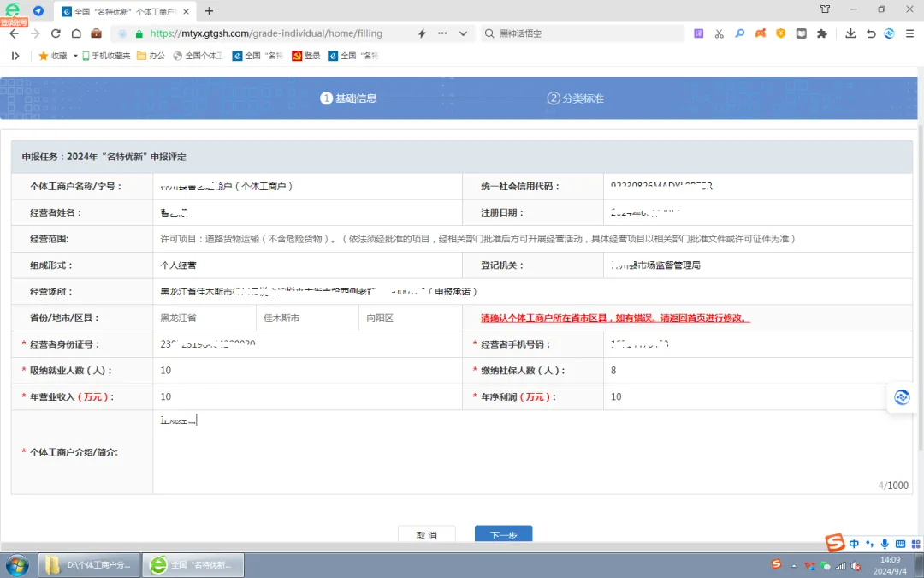Image resolution: width=924 pixels, height=578 pixels.
Task: Open the 全国个体工 bookmark
Action: click(x=198, y=56)
